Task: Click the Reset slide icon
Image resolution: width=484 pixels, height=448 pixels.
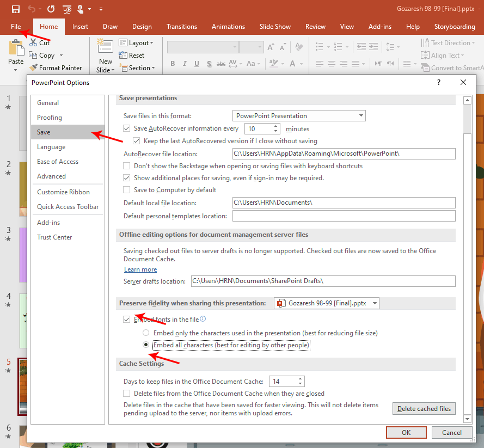Action: [x=124, y=56]
